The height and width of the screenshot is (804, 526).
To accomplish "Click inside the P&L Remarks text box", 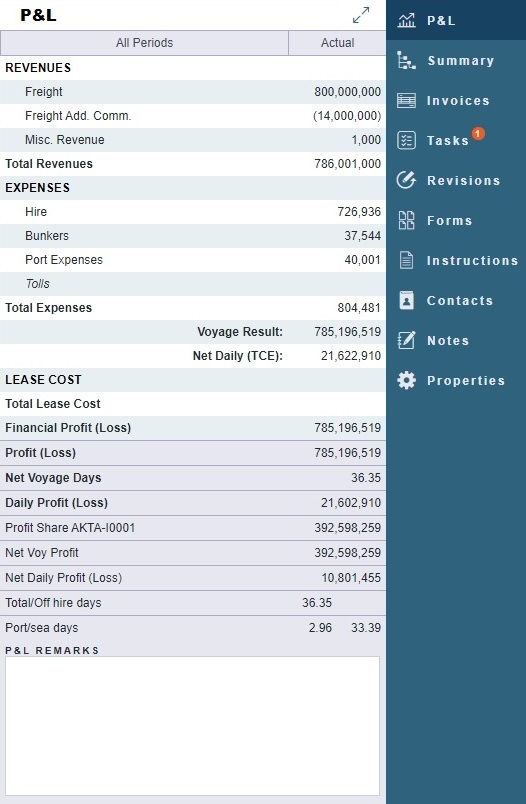I will tap(192, 726).
